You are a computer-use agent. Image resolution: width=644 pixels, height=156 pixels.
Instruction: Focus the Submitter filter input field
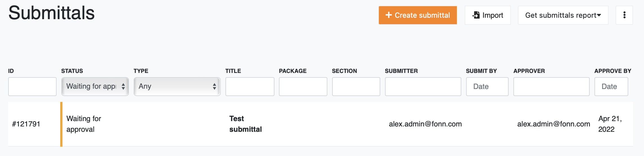click(423, 86)
